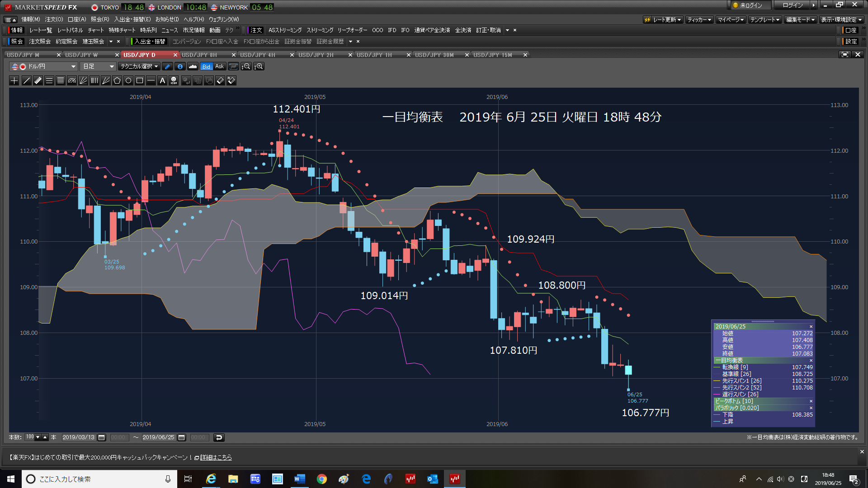Screen dimensions: 868x488
Task: Open the icon stamp smiley tool
Action: click(x=174, y=80)
